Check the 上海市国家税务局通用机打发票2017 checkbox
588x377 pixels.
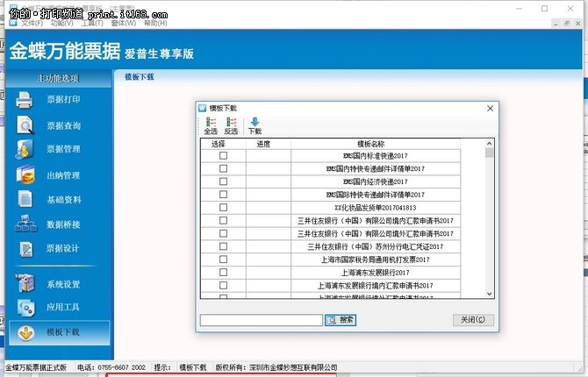(224, 260)
